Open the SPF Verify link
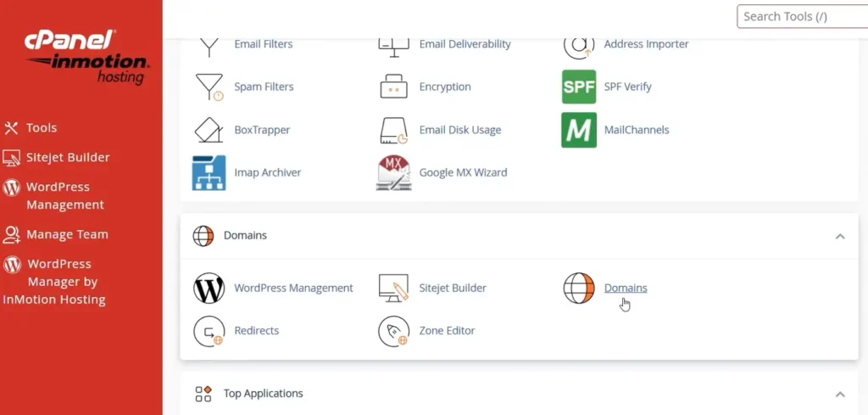The height and width of the screenshot is (415, 868). 628,87
